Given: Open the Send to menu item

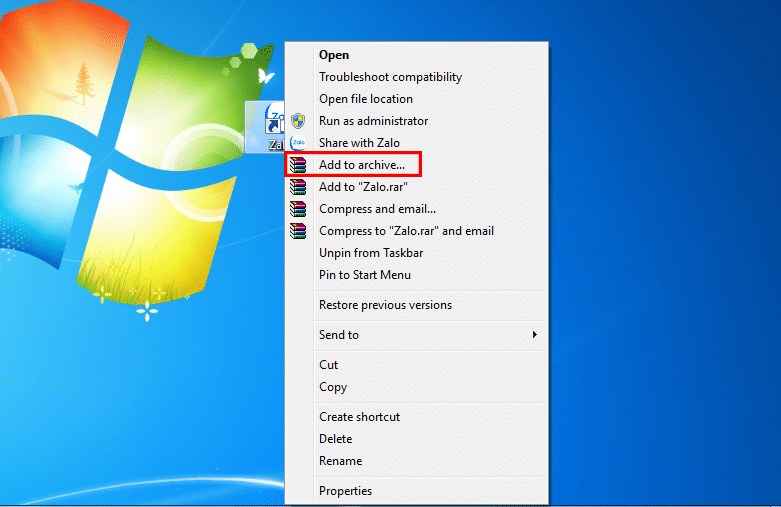Looking at the screenshot, I should [x=417, y=335].
